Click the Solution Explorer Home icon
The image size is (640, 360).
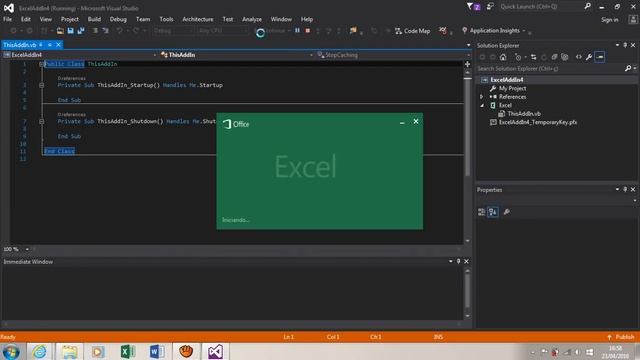pyautogui.click(x=503, y=57)
